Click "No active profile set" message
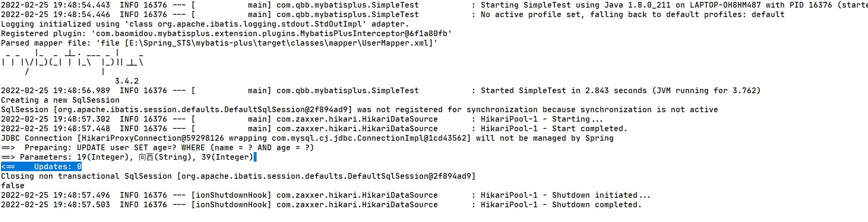The height and width of the screenshot is (222, 868). [x=632, y=15]
